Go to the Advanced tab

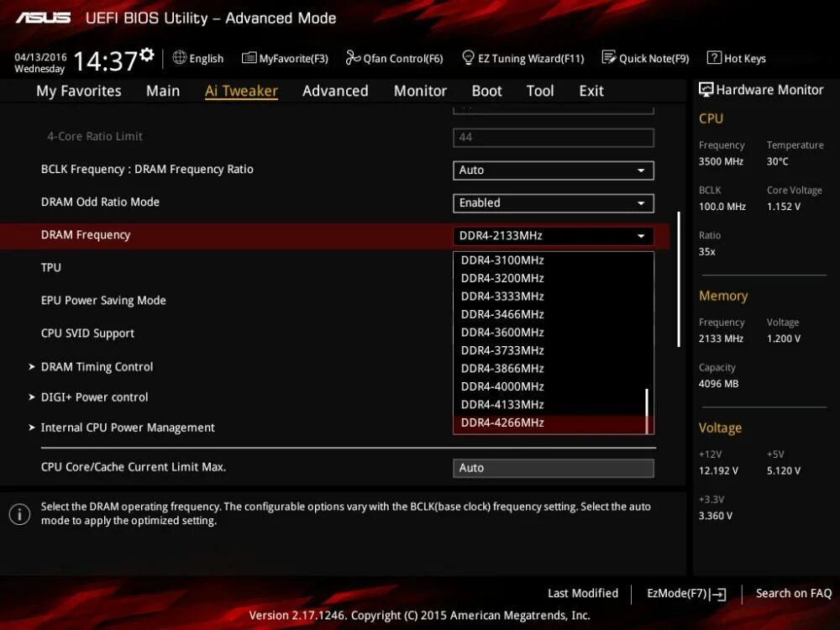[335, 91]
